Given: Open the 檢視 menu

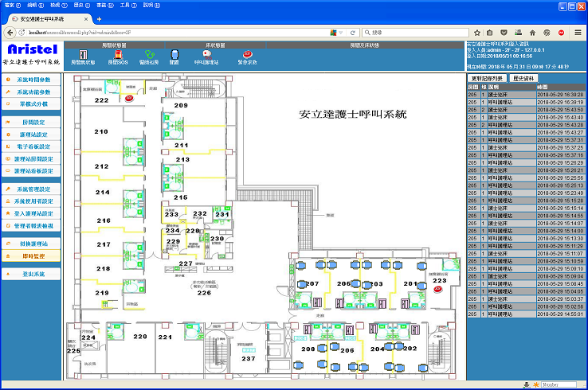Looking at the screenshot, I should [x=58, y=6].
